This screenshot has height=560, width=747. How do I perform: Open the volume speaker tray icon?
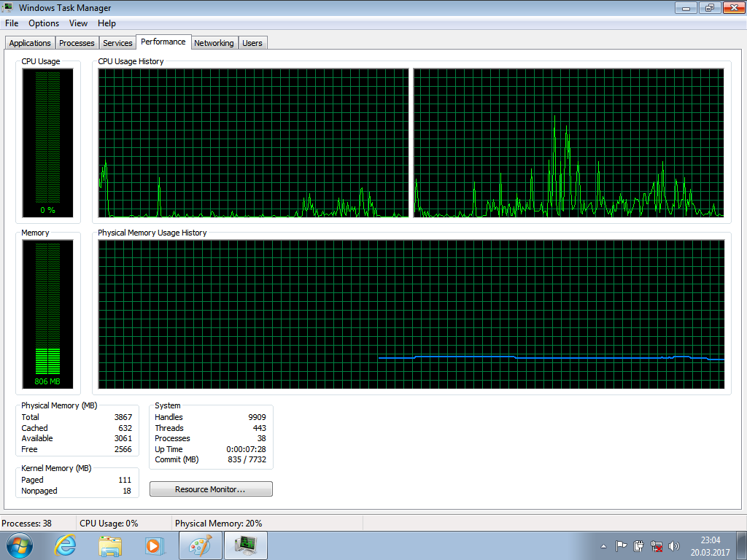coord(673,546)
